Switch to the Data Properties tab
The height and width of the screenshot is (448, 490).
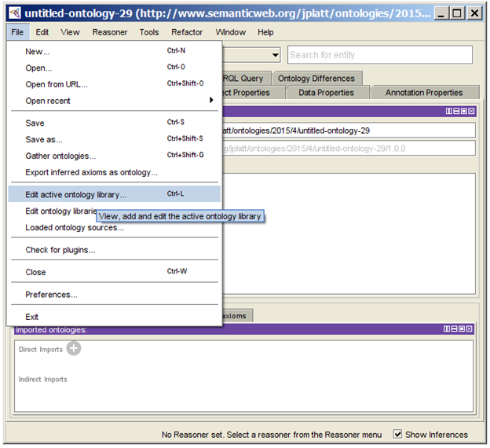[x=326, y=93]
